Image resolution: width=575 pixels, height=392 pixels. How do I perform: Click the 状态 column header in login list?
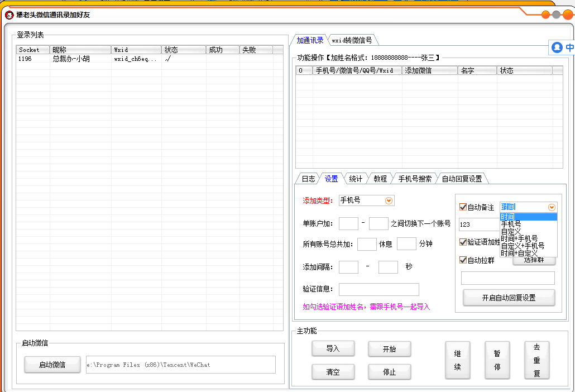tap(184, 50)
